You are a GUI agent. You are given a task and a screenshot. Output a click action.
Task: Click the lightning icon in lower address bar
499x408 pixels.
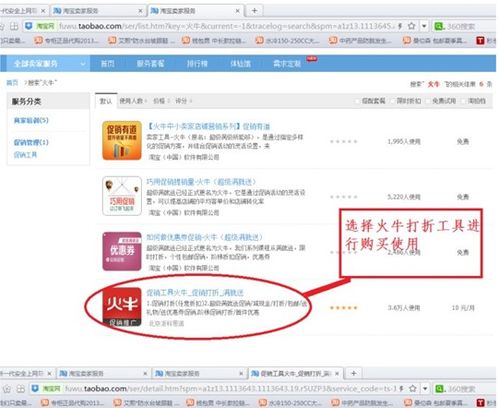402,389
